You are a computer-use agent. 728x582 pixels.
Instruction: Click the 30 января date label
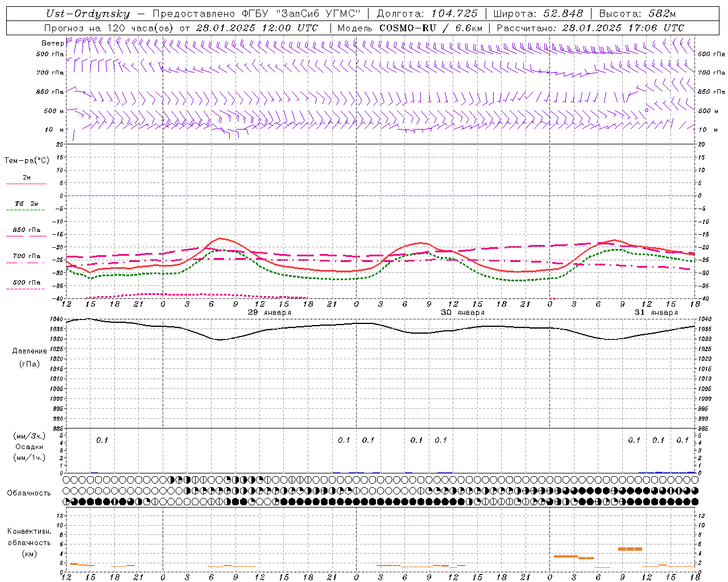click(x=462, y=313)
